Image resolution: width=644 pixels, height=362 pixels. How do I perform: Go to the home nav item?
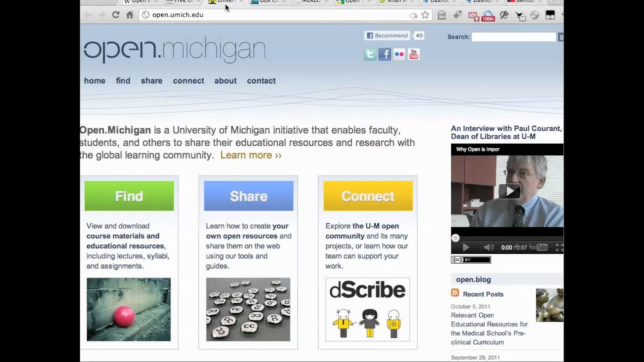pyautogui.click(x=95, y=80)
